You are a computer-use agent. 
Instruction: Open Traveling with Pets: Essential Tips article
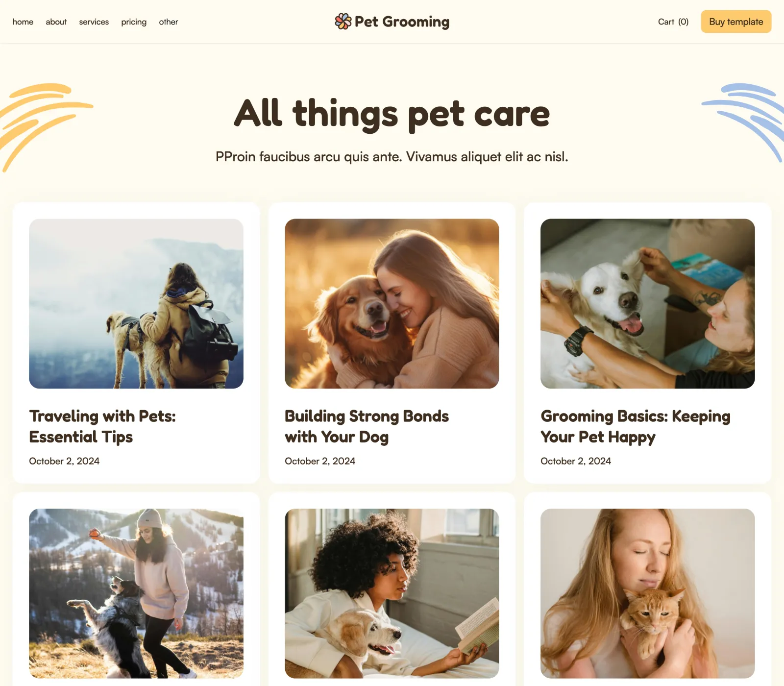pos(102,426)
